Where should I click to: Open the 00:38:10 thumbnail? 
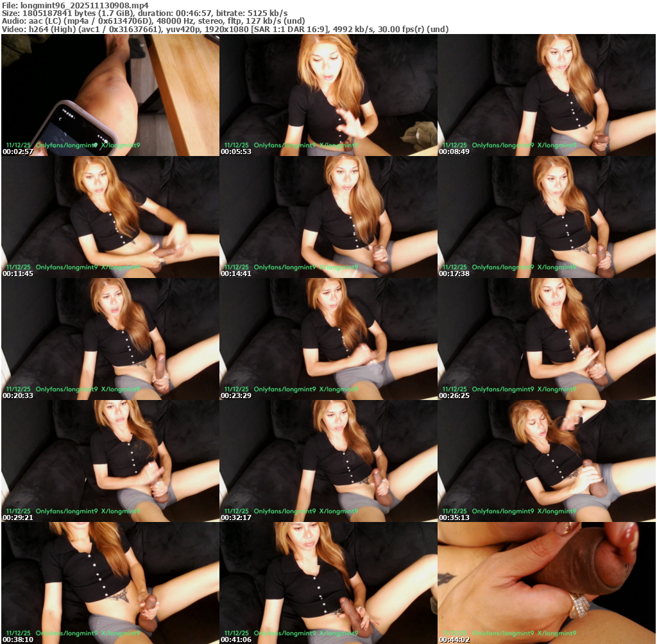point(110,583)
